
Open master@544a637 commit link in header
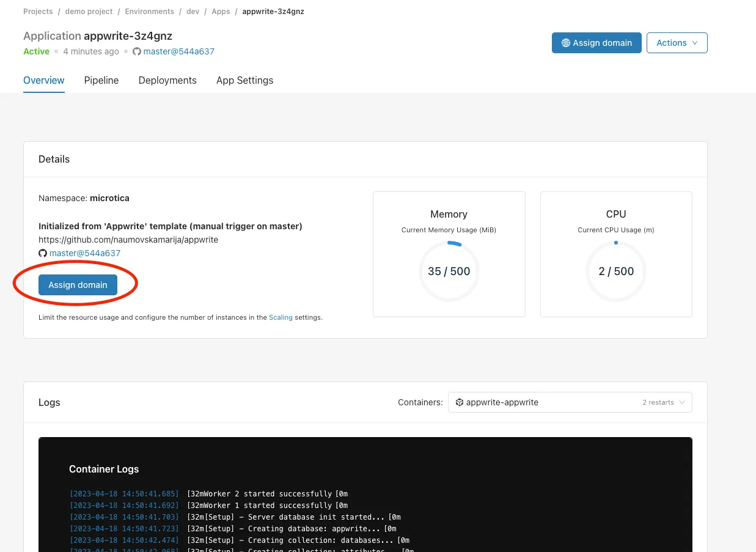click(178, 51)
